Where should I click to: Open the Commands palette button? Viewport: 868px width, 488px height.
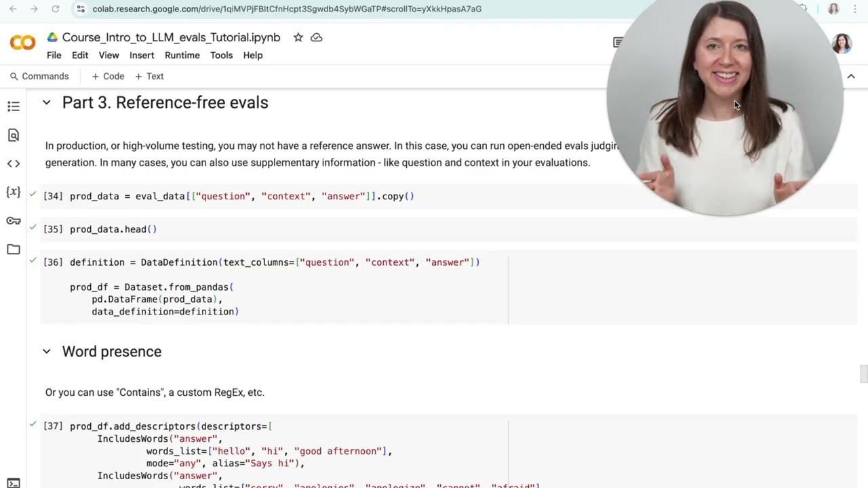click(39, 77)
